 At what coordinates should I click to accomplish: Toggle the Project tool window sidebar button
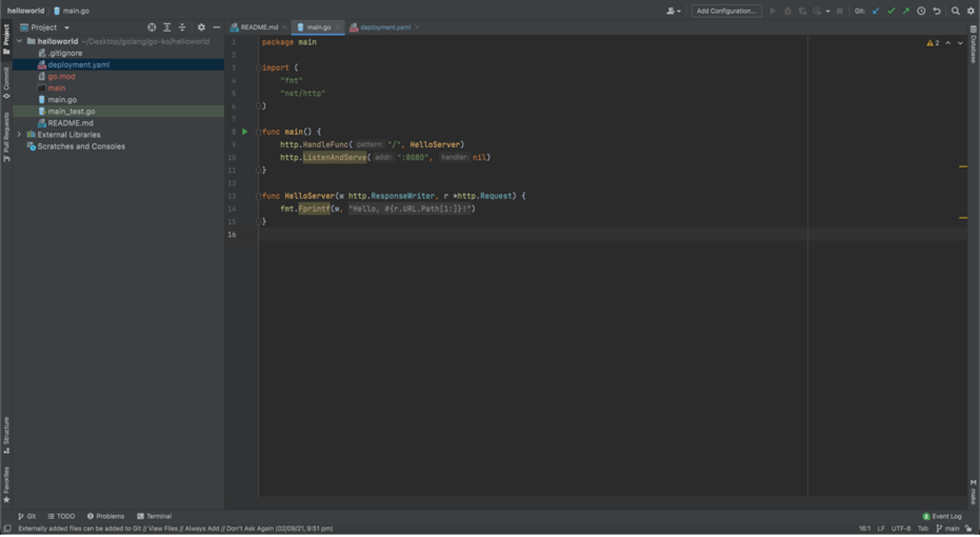(6, 39)
